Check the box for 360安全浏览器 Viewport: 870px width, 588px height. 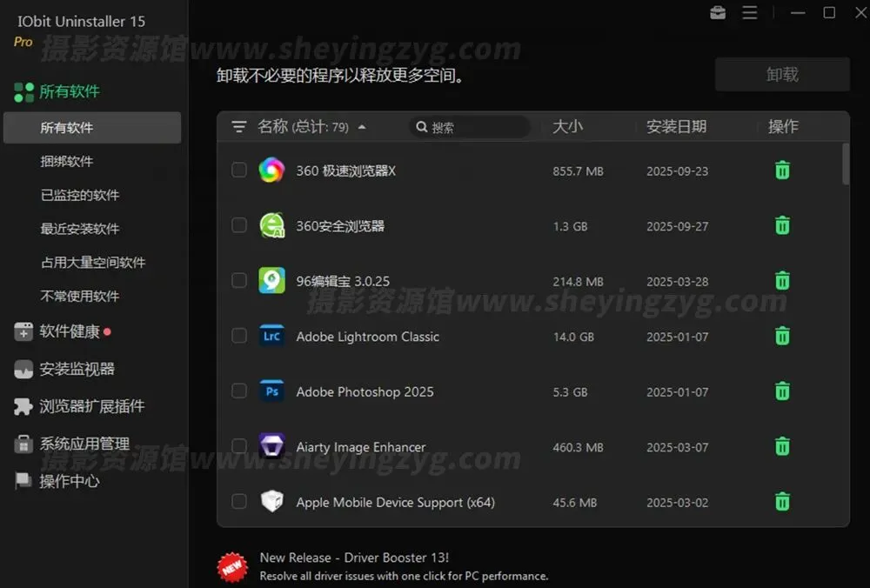(x=239, y=225)
